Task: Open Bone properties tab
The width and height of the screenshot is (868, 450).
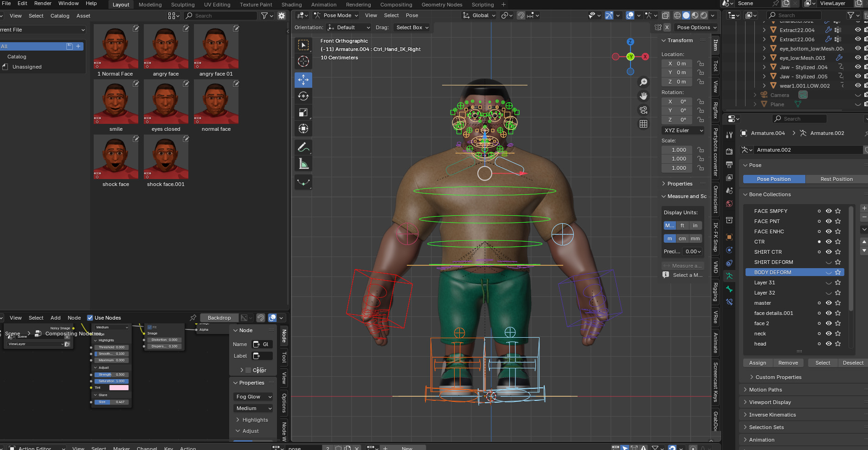Action: pyautogui.click(x=729, y=289)
